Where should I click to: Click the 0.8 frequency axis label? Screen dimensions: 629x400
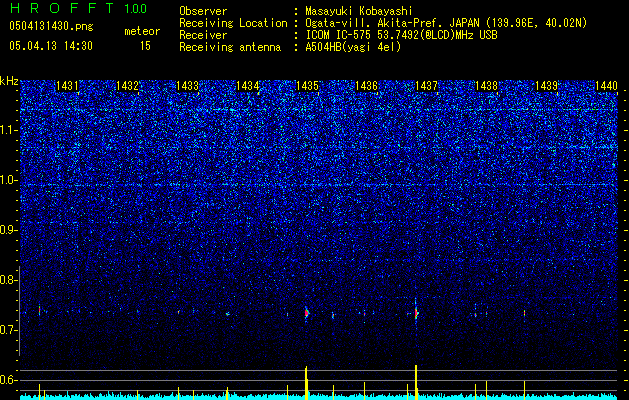7,280
